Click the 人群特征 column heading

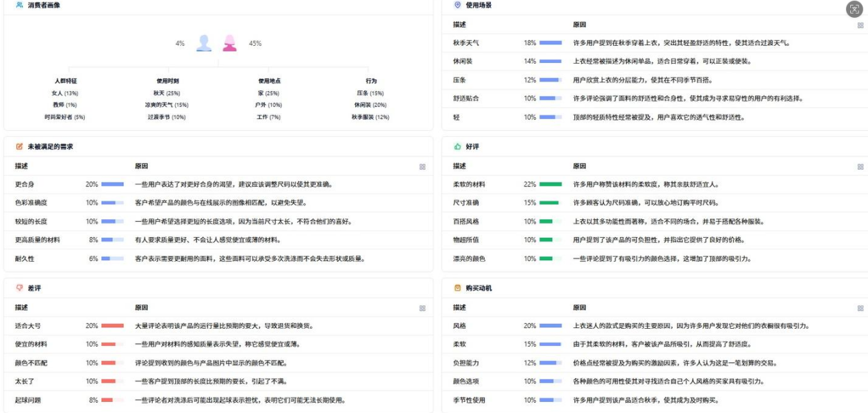[x=65, y=81]
